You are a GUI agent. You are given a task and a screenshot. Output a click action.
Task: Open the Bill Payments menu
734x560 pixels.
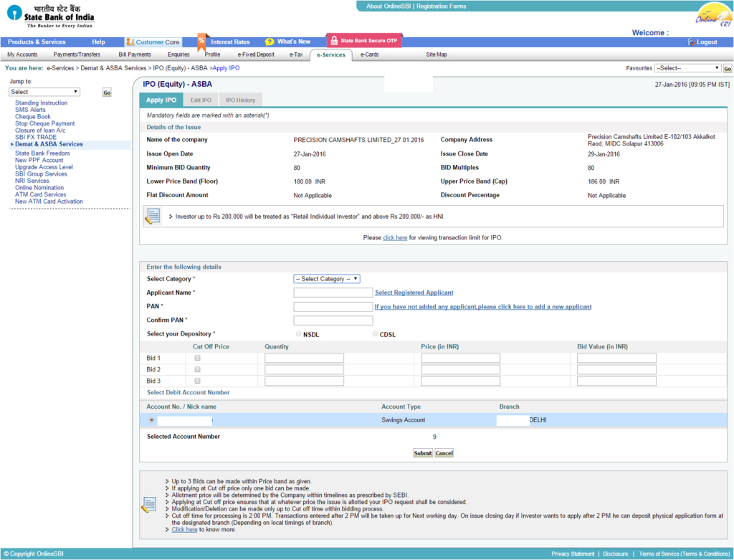click(x=135, y=54)
